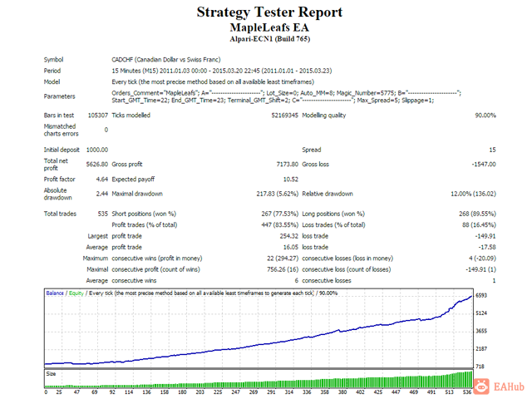Viewport: 532px width, 399px height.
Task: Select the Orders_Comment parameters line
Action: pyautogui.click(x=286, y=92)
